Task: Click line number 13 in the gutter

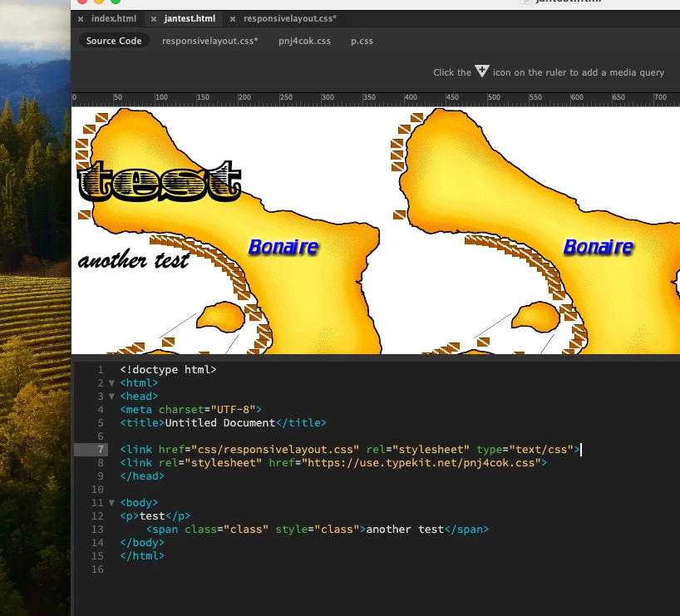Action: (x=97, y=530)
